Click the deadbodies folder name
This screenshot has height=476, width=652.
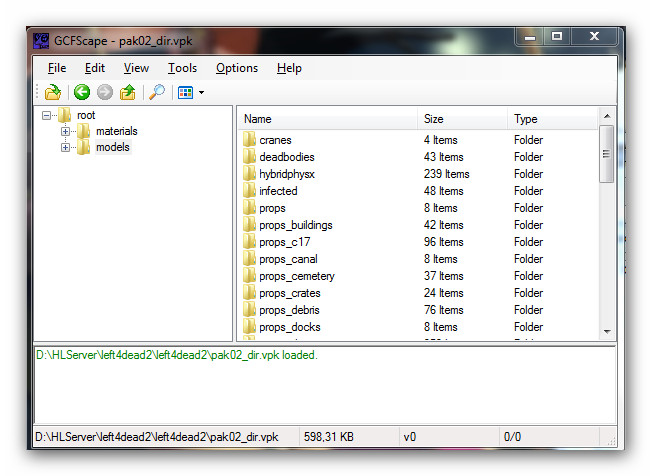pos(287,157)
